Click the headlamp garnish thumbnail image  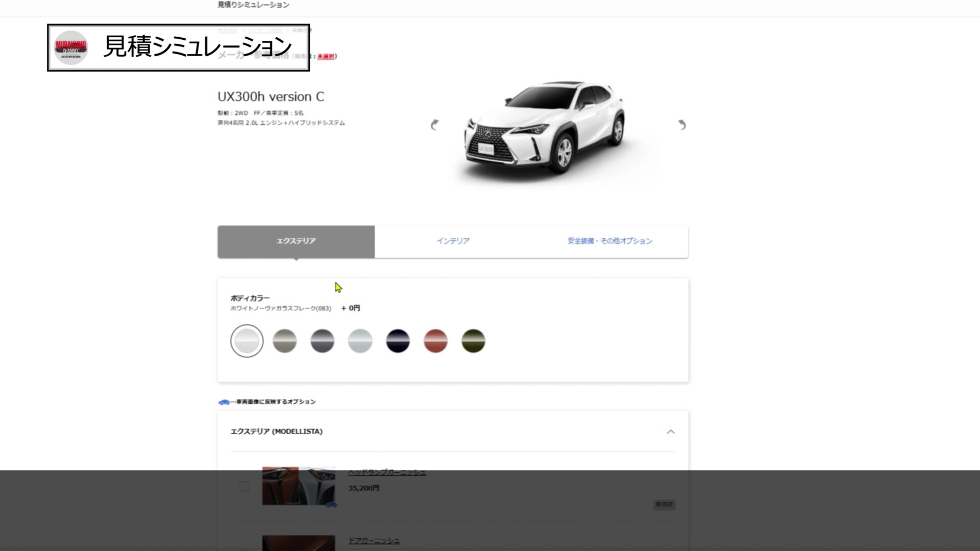point(298,486)
